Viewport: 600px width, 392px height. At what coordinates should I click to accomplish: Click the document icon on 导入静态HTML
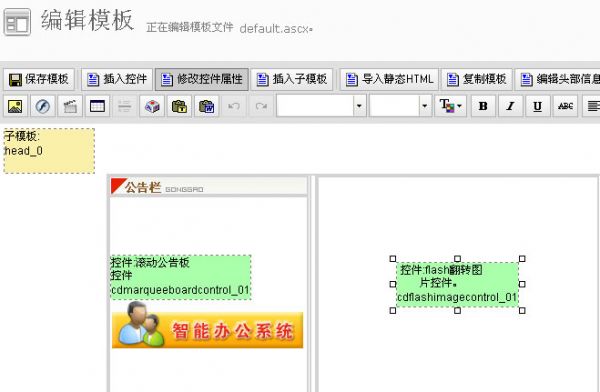pos(352,80)
